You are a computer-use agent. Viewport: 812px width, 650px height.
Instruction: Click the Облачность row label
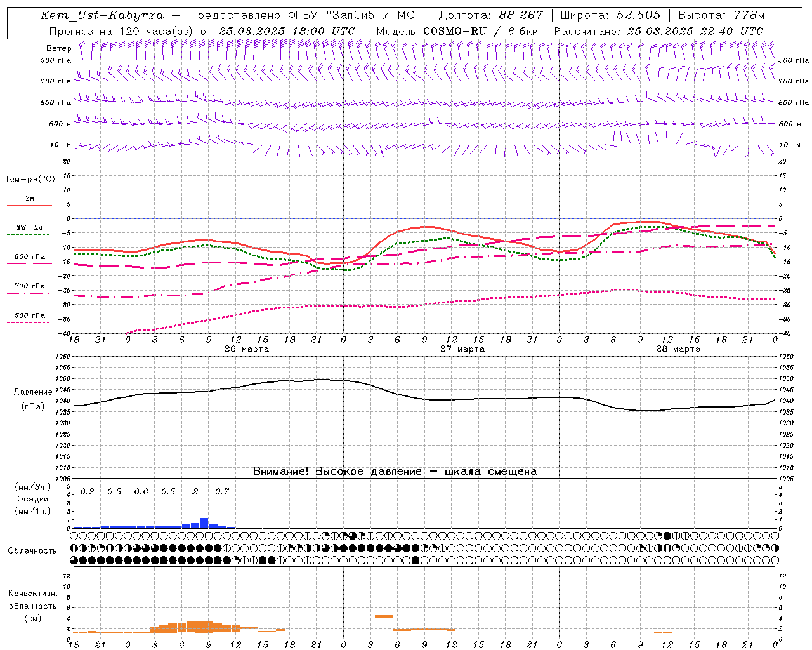[32, 551]
